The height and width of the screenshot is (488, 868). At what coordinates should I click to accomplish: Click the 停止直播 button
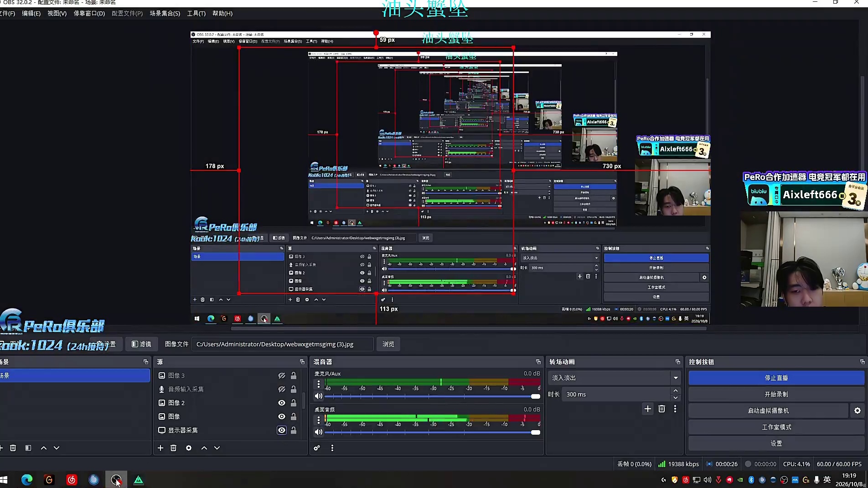776,378
